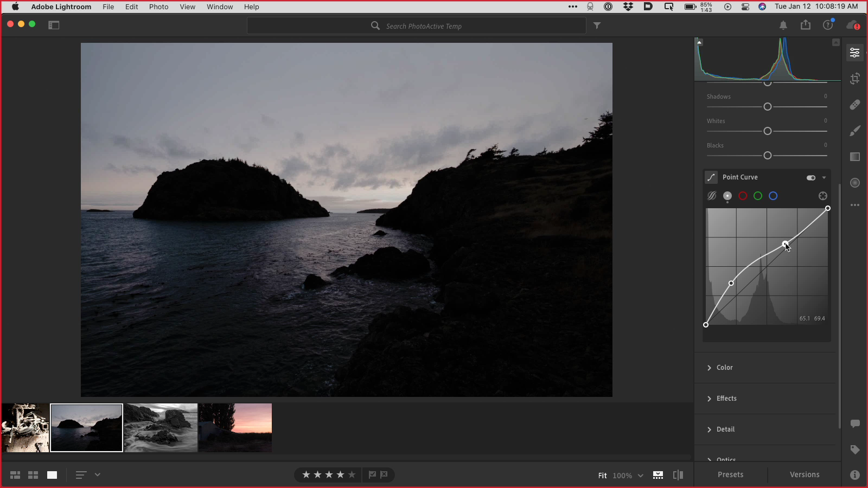Flag photo as a pick
This screenshot has width=868, height=488.
point(373,475)
